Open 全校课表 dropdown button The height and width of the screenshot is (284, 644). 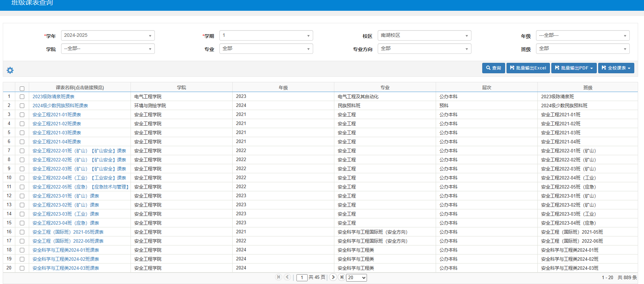pyautogui.click(x=616, y=68)
